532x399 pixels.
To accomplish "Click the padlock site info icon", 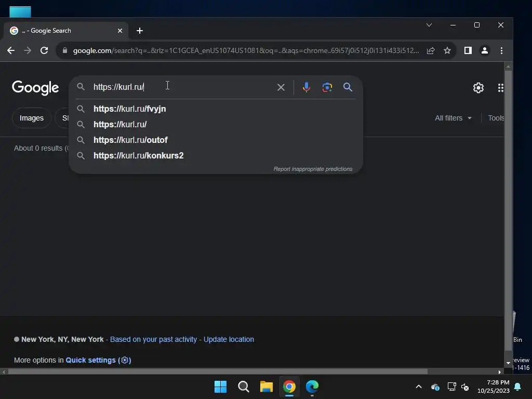I will (65, 50).
